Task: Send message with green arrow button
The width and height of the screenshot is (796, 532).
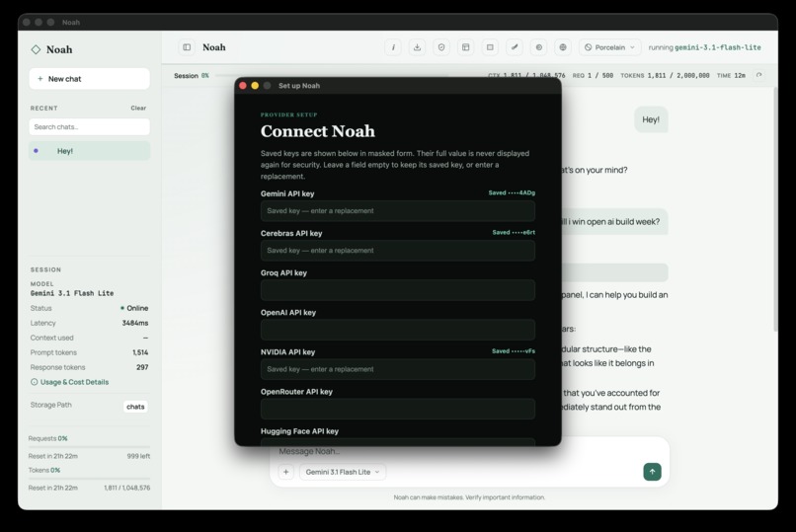Action: pyautogui.click(x=653, y=472)
